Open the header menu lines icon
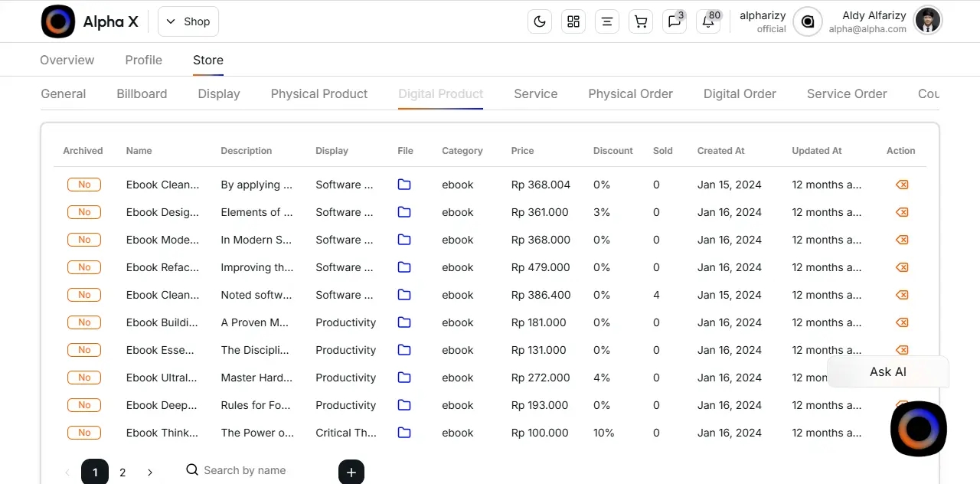The width and height of the screenshot is (980, 484). tap(607, 21)
